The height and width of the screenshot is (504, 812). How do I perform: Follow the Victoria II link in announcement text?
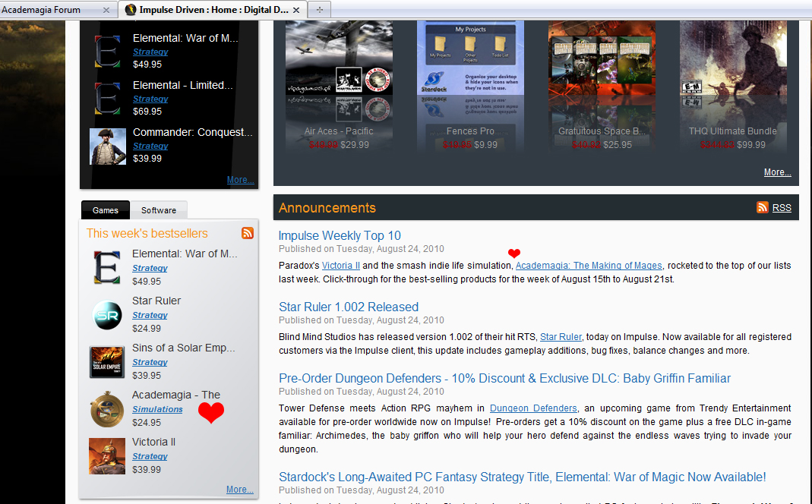[x=341, y=266]
